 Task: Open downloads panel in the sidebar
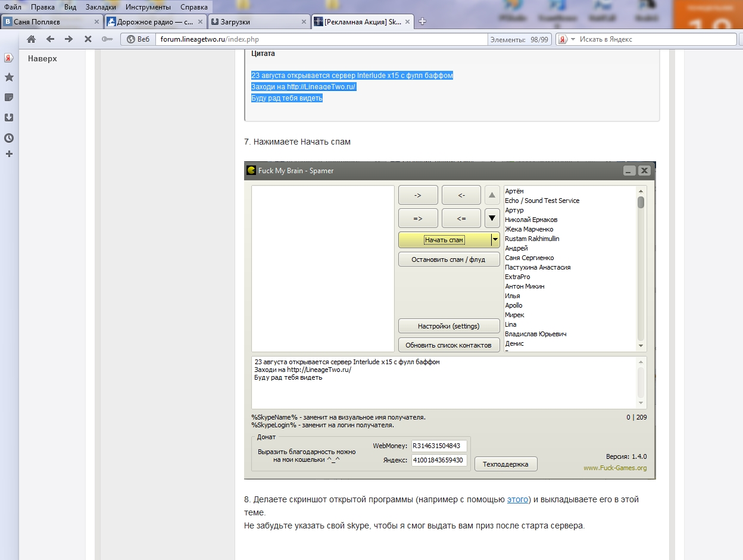(9, 117)
